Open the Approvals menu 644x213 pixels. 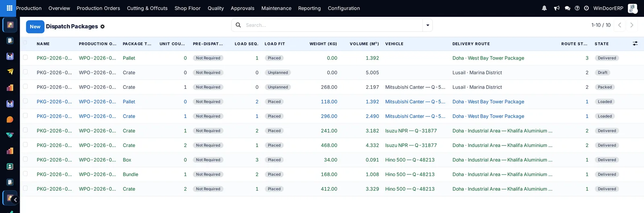[x=243, y=8]
